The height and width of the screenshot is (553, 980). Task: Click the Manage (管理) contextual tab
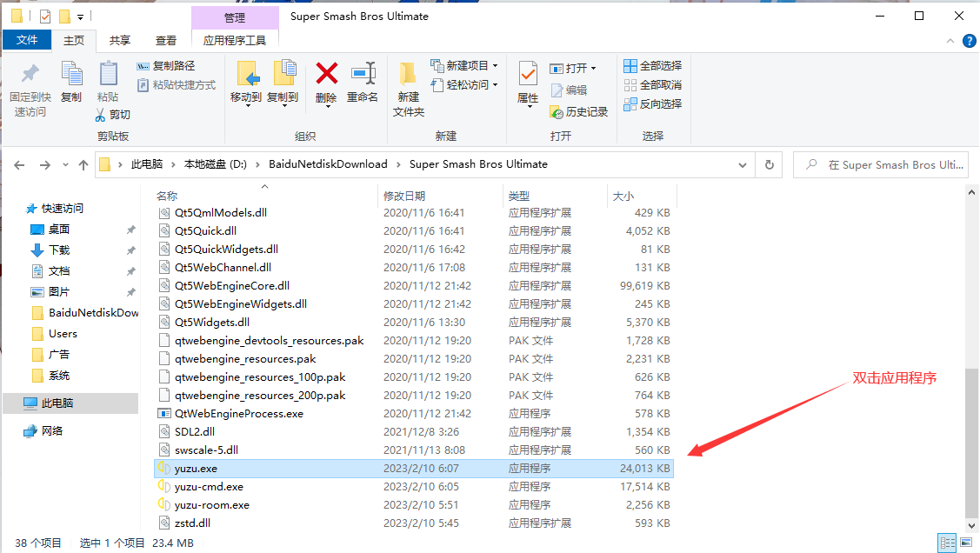pos(235,17)
